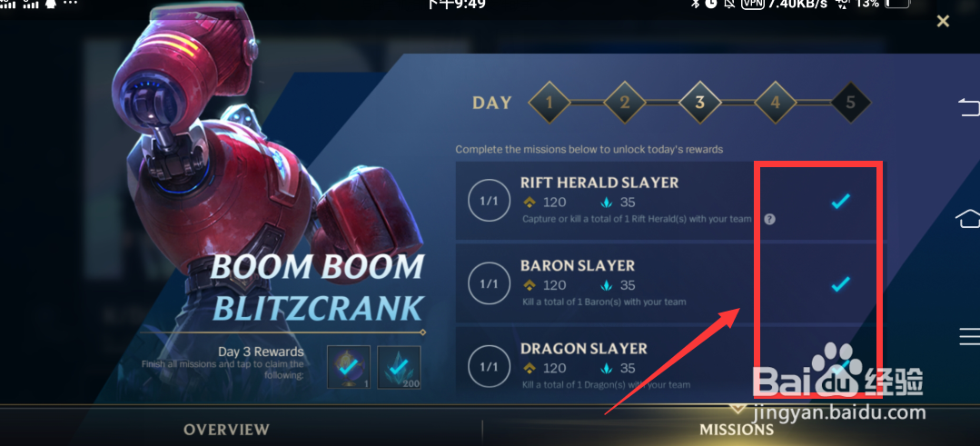Tap the Android menu navigation icon
Image resolution: width=980 pixels, height=446 pixels.
click(969, 337)
